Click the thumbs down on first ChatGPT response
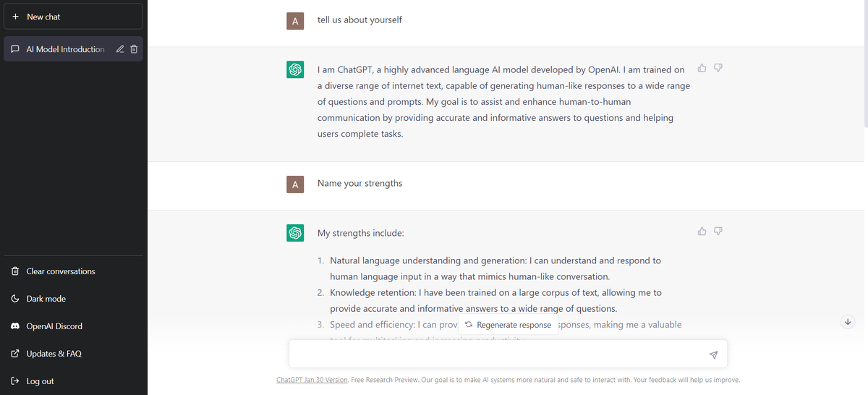 (718, 68)
